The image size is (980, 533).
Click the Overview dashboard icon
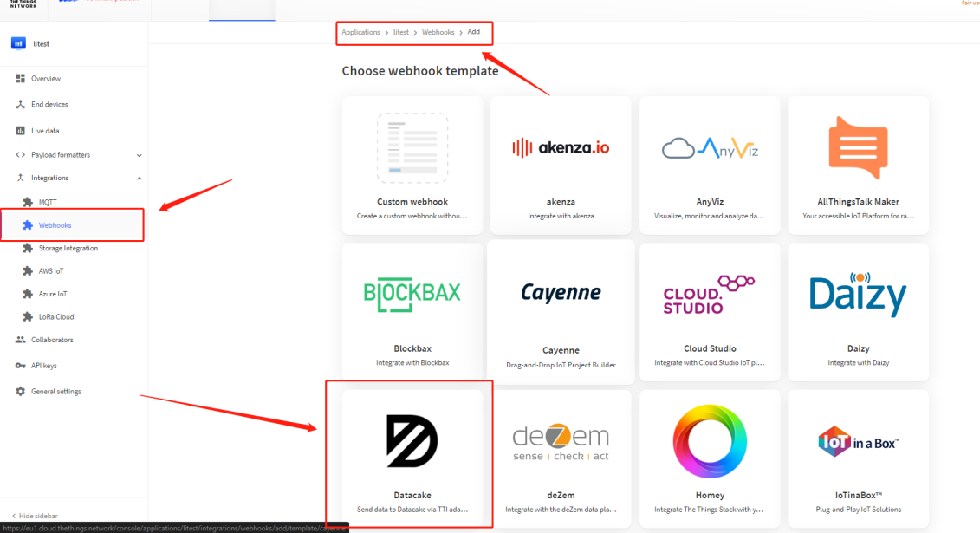(21, 79)
